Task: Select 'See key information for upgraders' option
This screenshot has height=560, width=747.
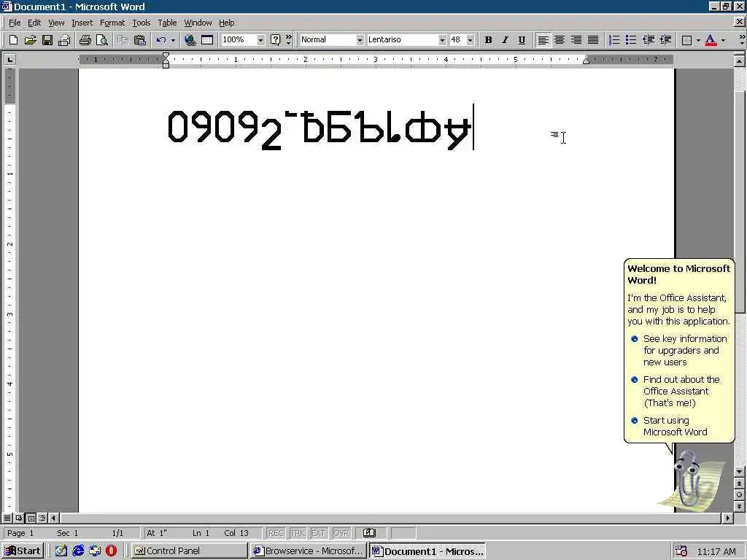Action: pos(681,351)
